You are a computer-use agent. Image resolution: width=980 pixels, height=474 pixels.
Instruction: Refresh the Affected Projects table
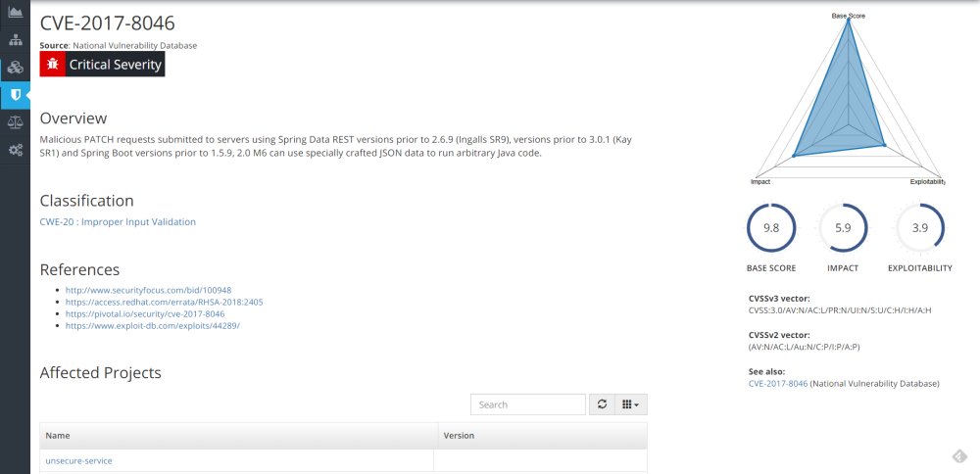point(602,404)
